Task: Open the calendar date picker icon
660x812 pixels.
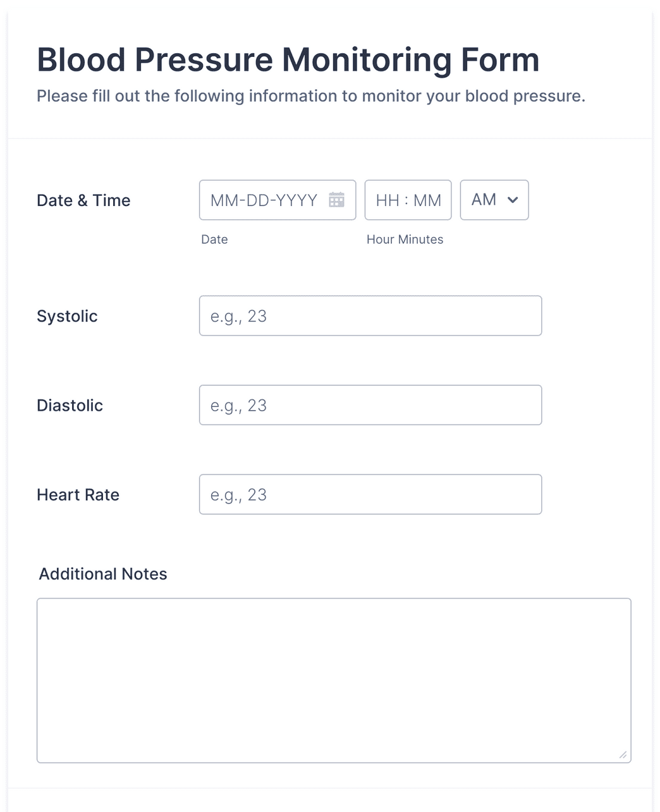Action: tap(338, 200)
